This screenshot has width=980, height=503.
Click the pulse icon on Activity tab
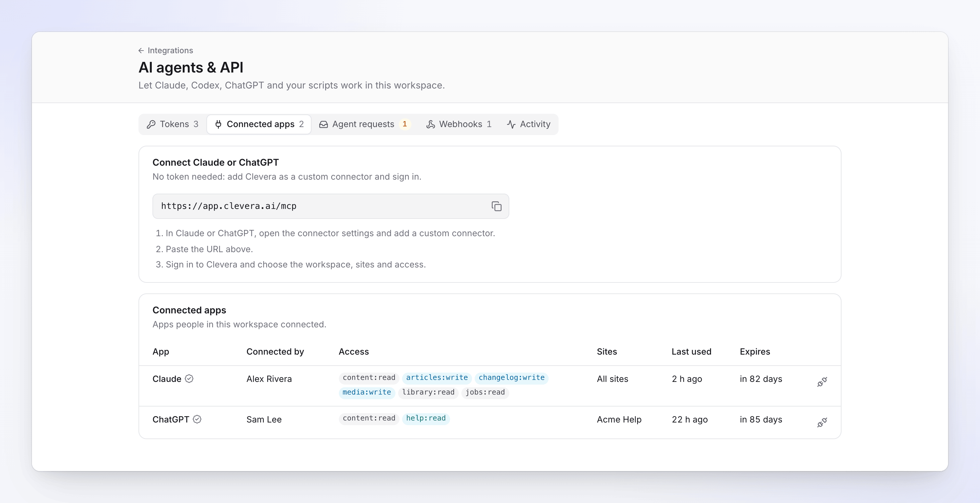pos(511,124)
